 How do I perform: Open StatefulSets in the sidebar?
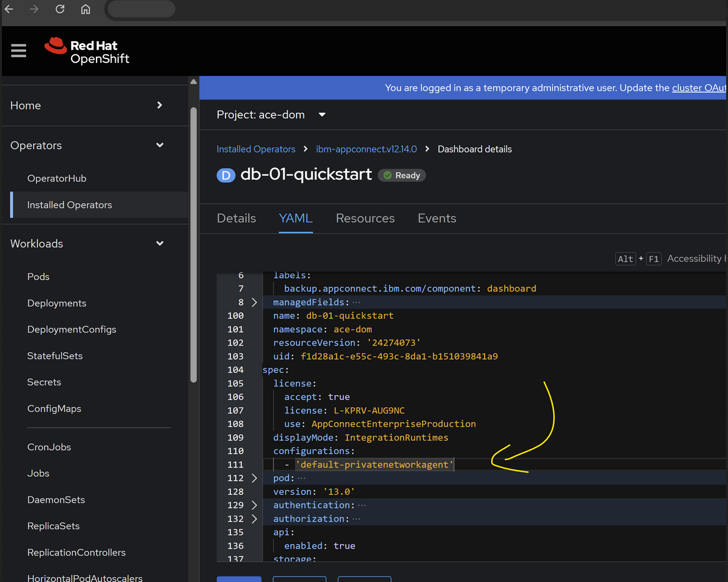55,356
